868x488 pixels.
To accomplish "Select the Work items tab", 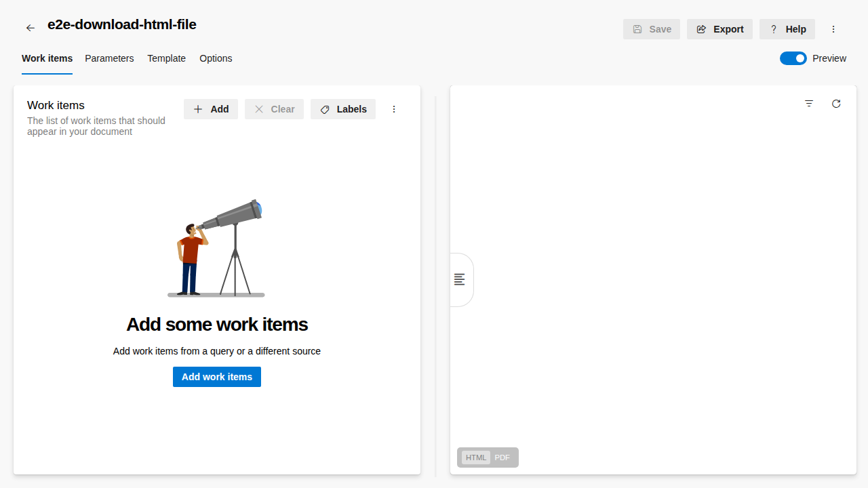I will coord(47,58).
